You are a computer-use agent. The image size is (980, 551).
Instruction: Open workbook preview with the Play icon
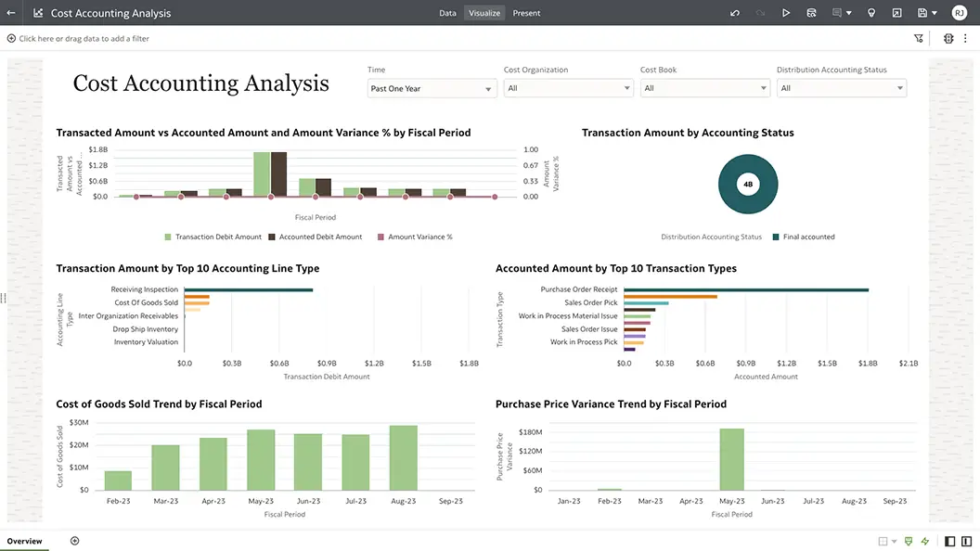786,13
